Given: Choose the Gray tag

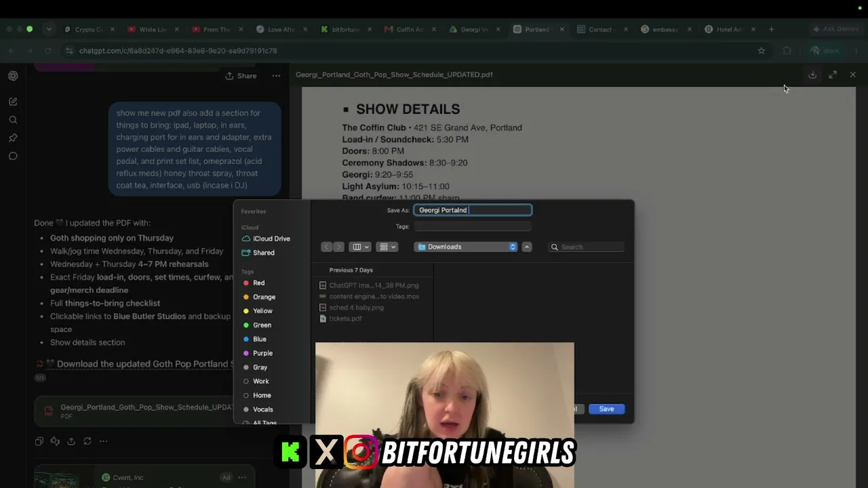Looking at the screenshot, I should 255,367.
